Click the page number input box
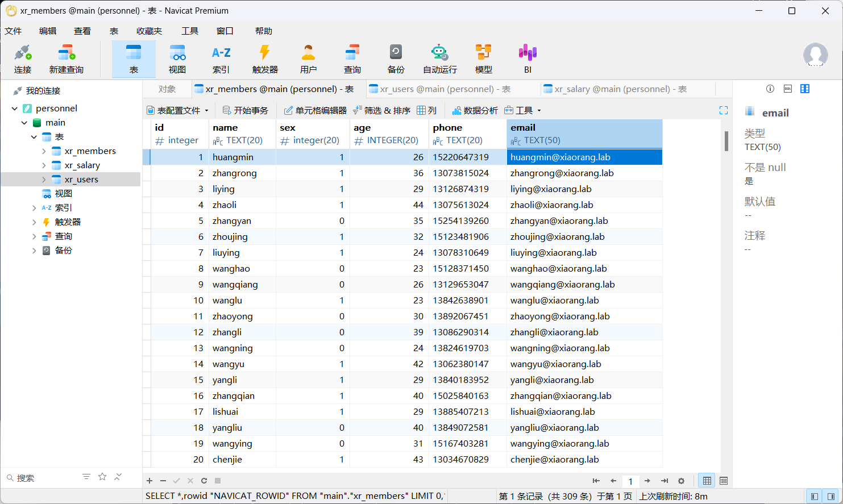 [630, 481]
